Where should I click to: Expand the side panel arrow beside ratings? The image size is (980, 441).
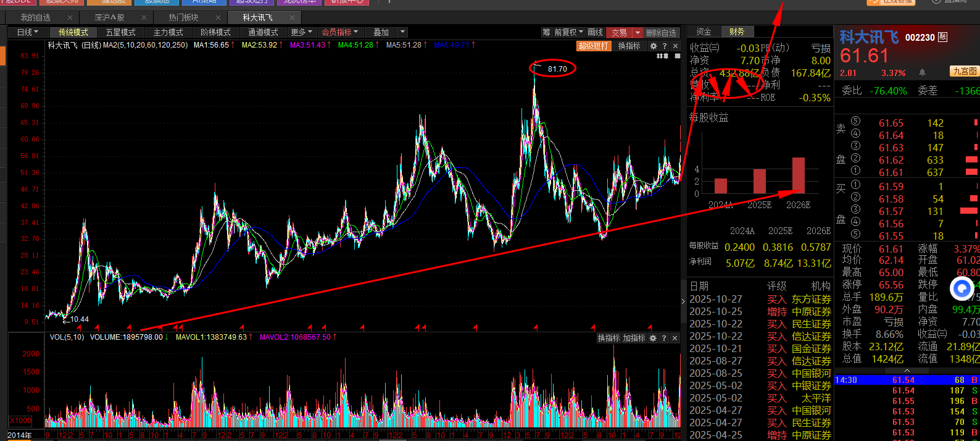pyautogui.click(x=683, y=301)
